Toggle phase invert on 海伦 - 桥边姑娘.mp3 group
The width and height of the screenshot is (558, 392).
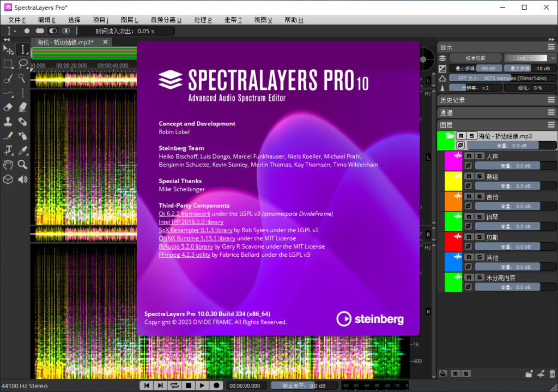tap(460, 145)
